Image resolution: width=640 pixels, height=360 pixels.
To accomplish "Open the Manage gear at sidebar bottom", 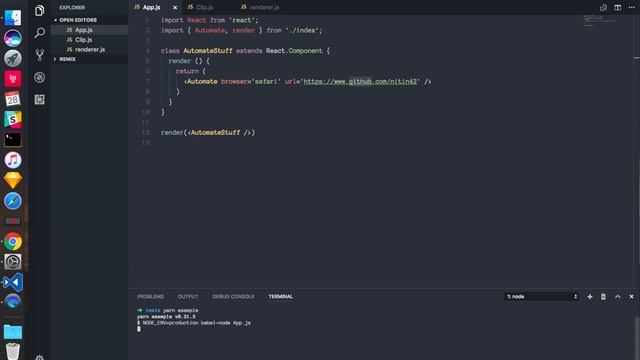I will (x=40, y=357).
